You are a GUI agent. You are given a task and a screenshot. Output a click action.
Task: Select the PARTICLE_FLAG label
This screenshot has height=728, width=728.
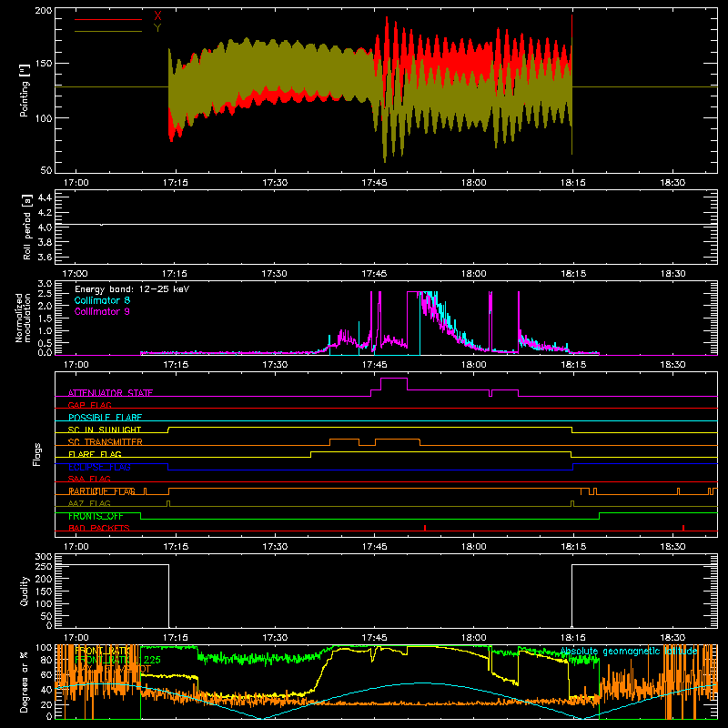click(x=102, y=490)
